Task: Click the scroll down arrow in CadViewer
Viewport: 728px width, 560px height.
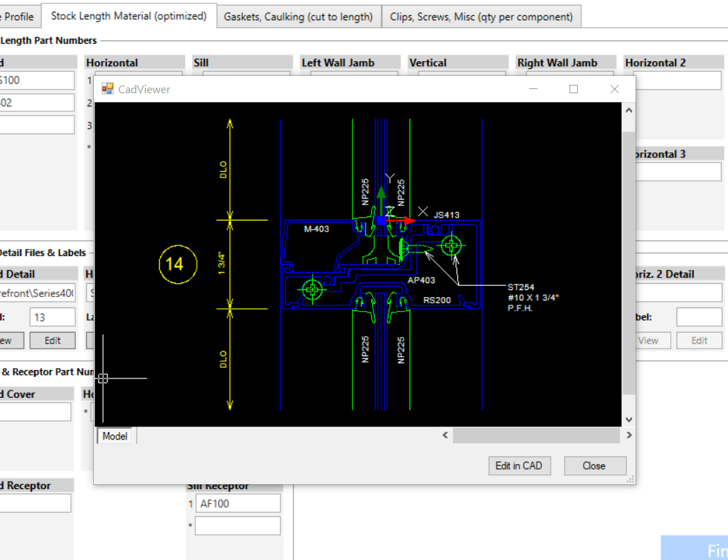Action: pos(629,419)
